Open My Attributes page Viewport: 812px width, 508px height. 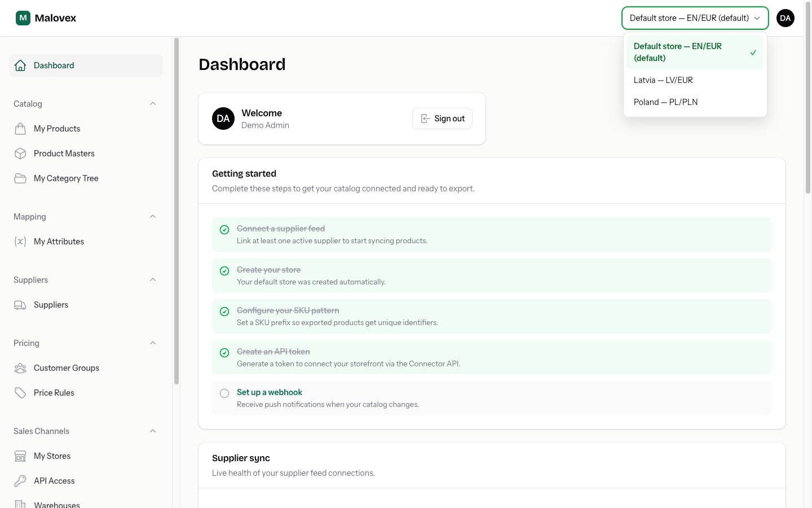(86, 242)
